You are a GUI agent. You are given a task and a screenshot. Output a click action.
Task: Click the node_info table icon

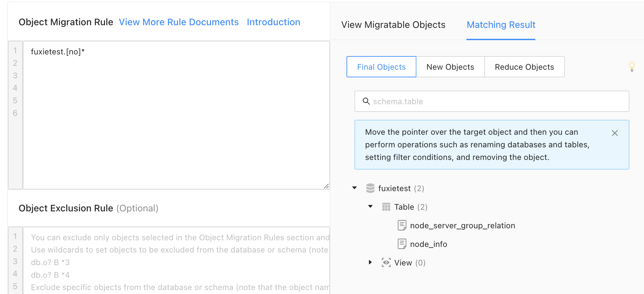[x=402, y=244]
